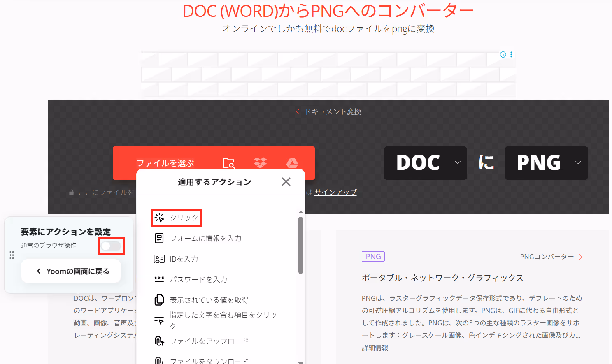Click the download icon beside ファイルをダウンロード
Screen dimensions: 612x364
tap(159, 361)
